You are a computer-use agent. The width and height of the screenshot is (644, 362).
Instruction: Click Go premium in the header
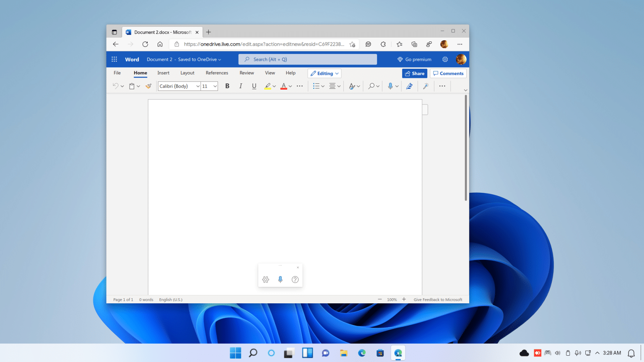coord(415,59)
